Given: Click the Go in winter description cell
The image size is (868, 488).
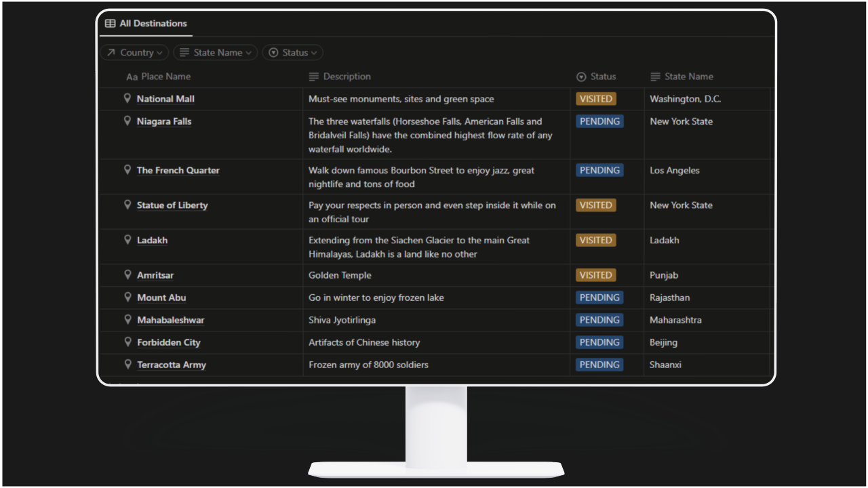Looking at the screenshot, I should [437, 298].
